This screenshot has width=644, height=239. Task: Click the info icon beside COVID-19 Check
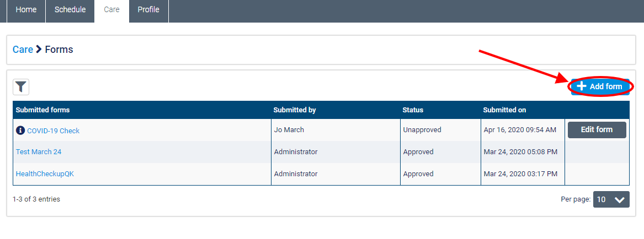[x=20, y=131]
